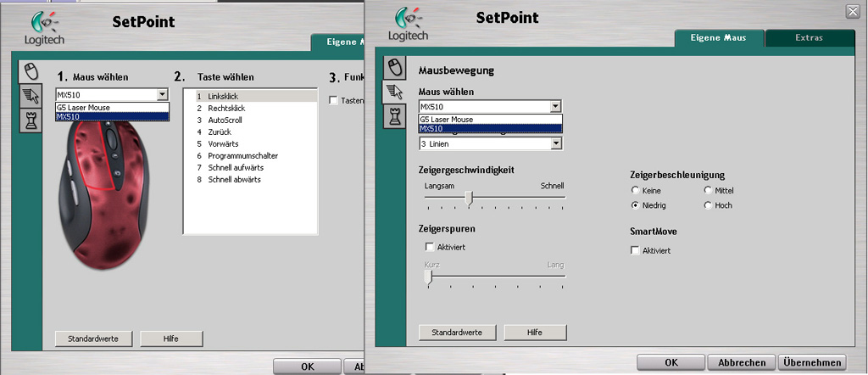Click Zeigergeschwindigkeit slider handle

(x=469, y=199)
